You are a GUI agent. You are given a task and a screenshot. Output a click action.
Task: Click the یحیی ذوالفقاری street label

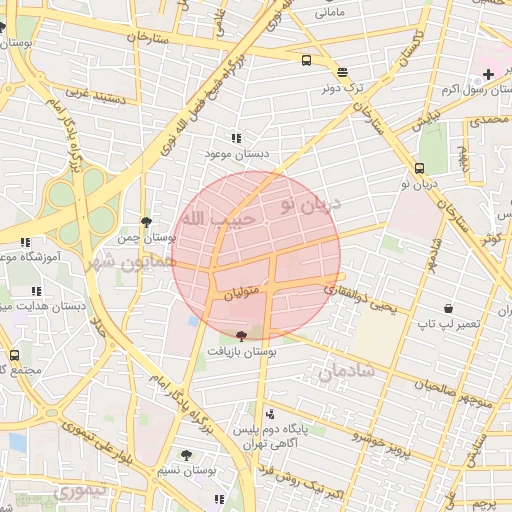(x=361, y=299)
